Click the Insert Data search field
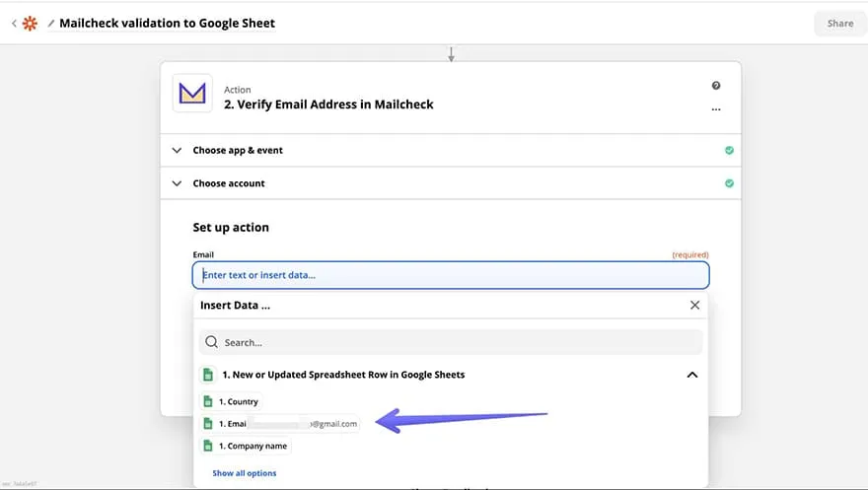 pyautogui.click(x=451, y=342)
